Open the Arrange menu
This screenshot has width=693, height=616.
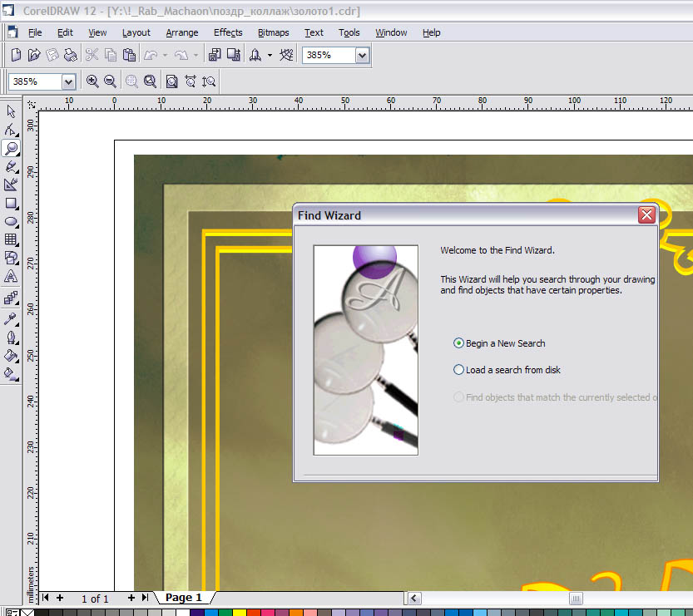click(x=181, y=32)
